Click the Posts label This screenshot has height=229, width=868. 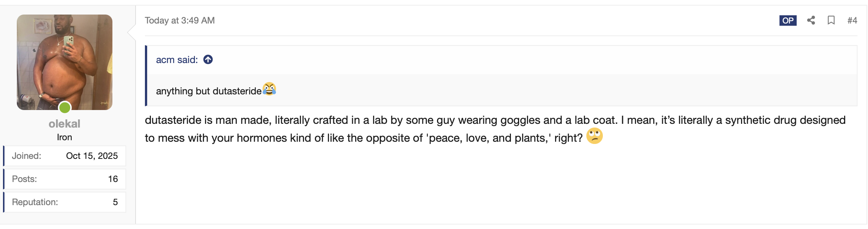pos(24,179)
